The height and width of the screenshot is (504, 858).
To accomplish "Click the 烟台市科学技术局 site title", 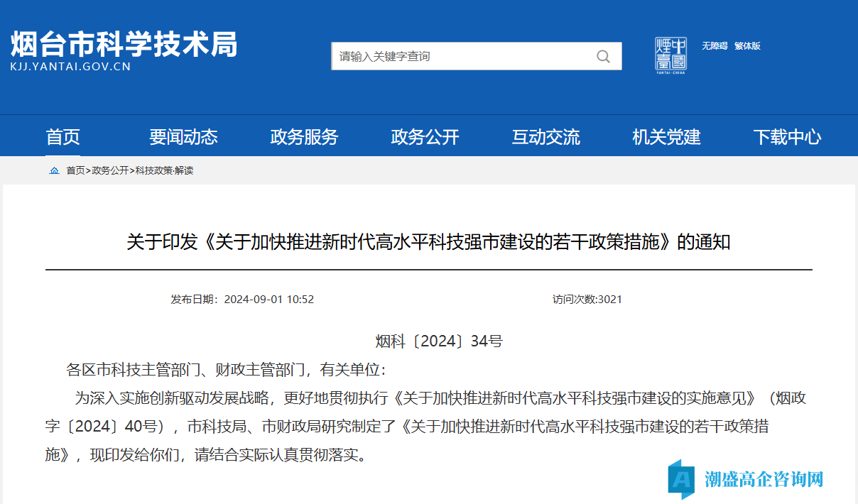I will (124, 45).
